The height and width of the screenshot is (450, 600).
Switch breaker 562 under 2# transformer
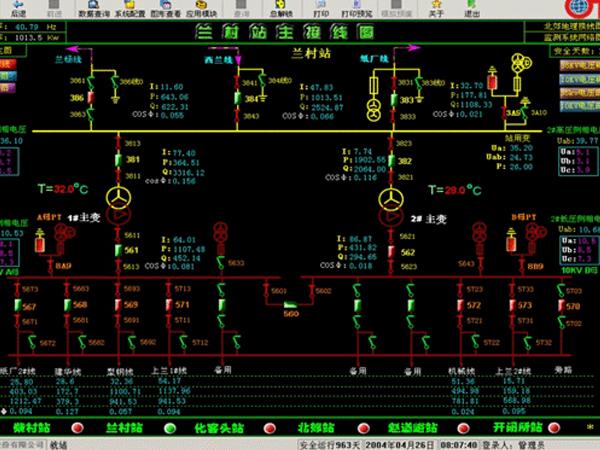(x=389, y=254)
